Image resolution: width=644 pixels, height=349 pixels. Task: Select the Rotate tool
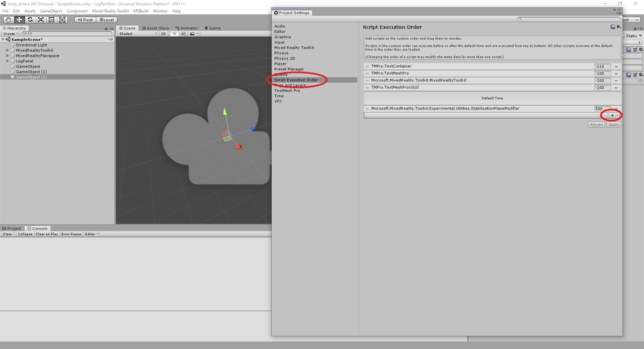click(x=31, y=19)
